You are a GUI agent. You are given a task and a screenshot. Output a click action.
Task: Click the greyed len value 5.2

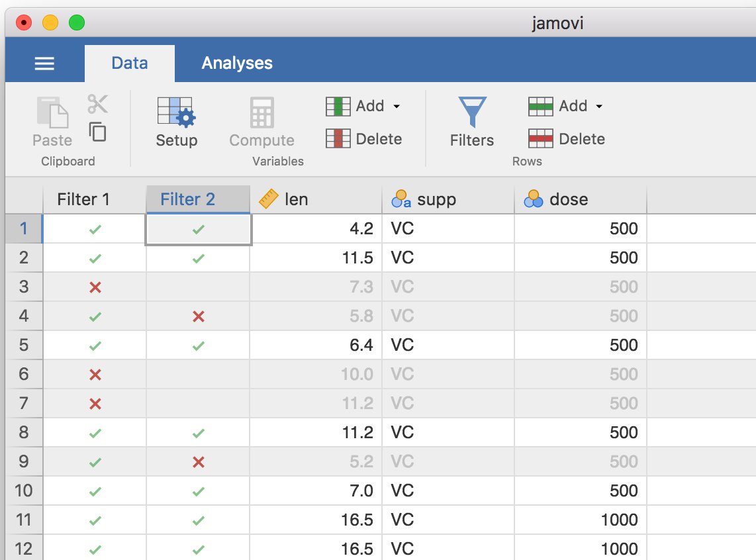coord(361,461)
